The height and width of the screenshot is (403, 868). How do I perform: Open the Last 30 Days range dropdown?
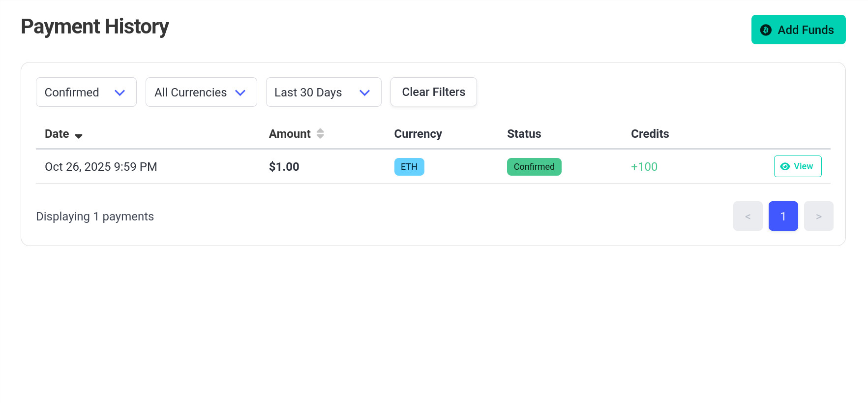[324, 92]
